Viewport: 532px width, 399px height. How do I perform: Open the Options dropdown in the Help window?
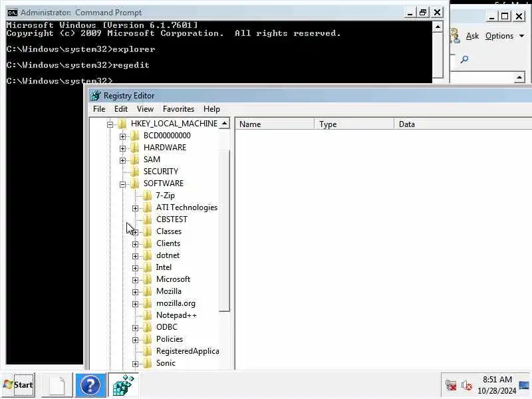(x=505, y=36)
